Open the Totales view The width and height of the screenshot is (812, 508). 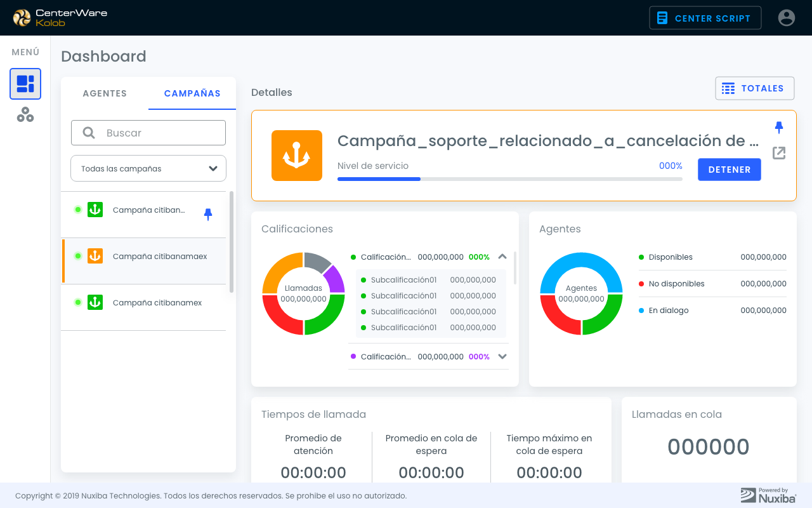pyautogui.click(x=754, y=88)
